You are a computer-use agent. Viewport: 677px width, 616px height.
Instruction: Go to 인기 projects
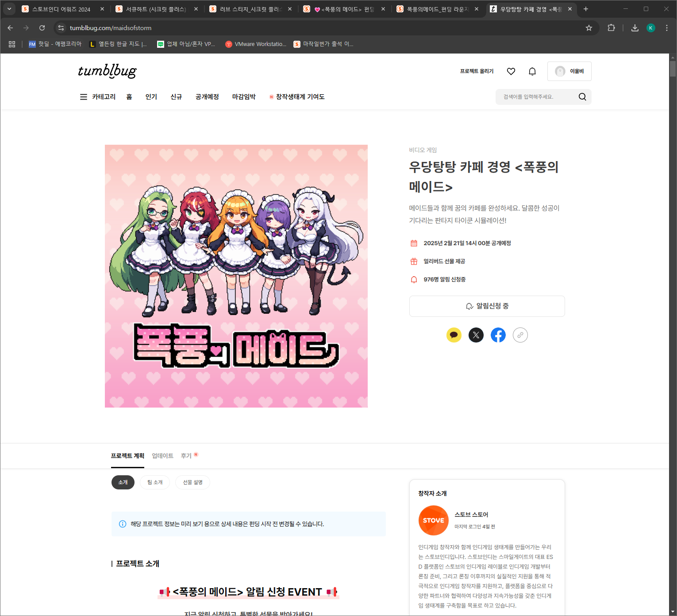pos(151,97)
